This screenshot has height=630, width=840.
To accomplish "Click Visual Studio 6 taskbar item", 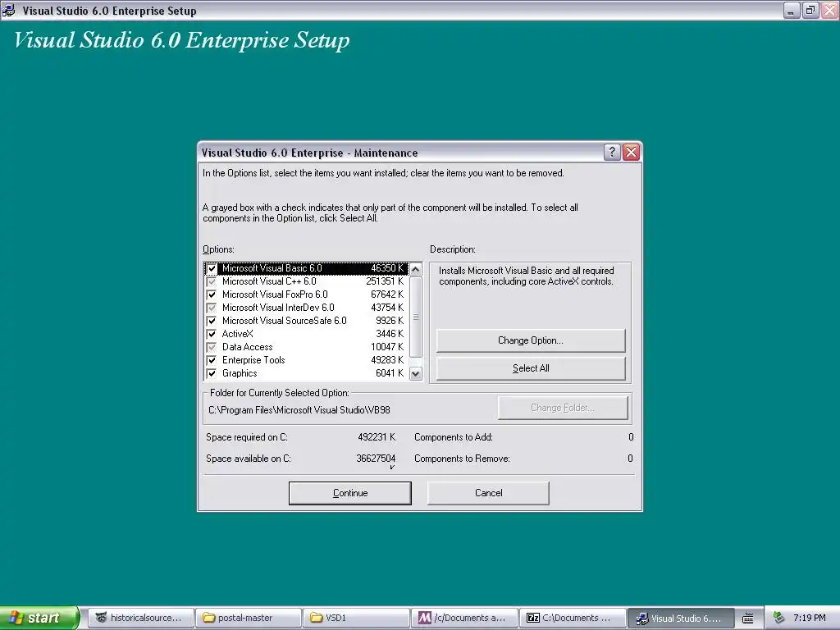I will 680,618.
